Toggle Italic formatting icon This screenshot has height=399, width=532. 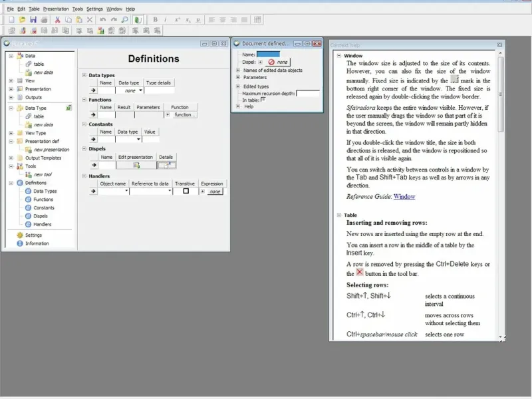pos(166,20)
